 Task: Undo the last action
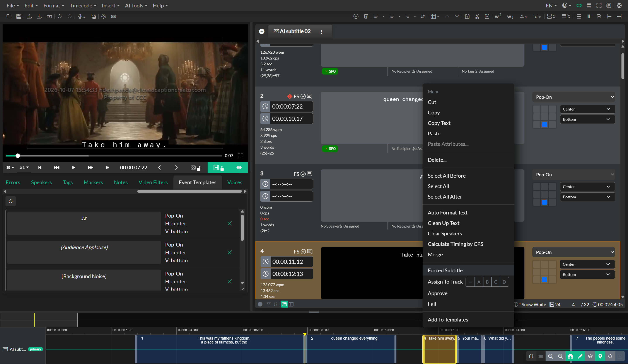click(60, 16)
